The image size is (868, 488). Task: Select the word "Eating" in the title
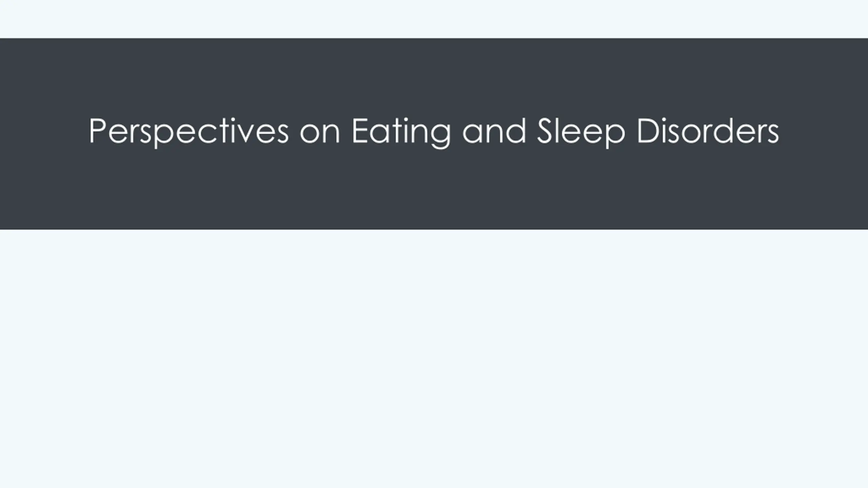tap(401, 133)
